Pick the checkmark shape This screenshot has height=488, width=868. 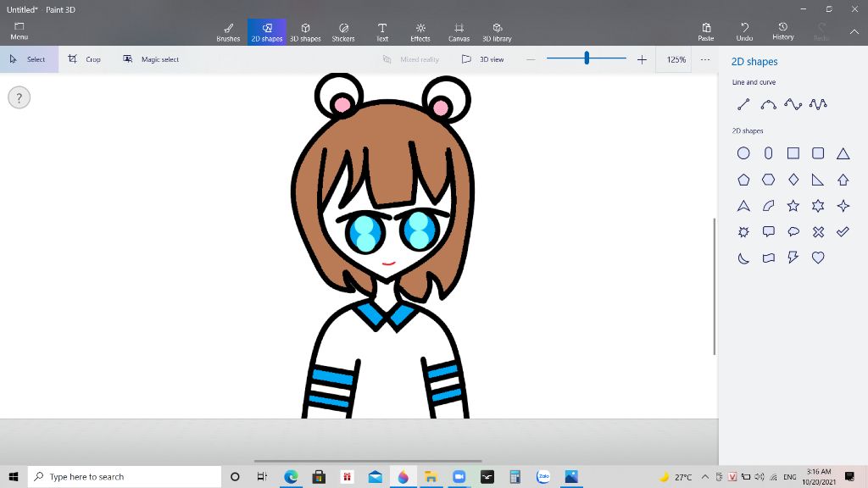click(x=843, y=232)
